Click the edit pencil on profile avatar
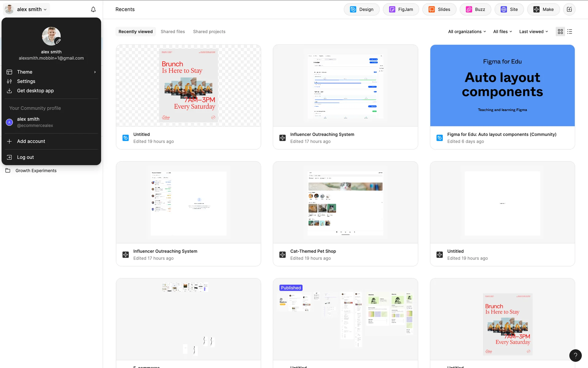The image size is (588, 368). [58, 41]
